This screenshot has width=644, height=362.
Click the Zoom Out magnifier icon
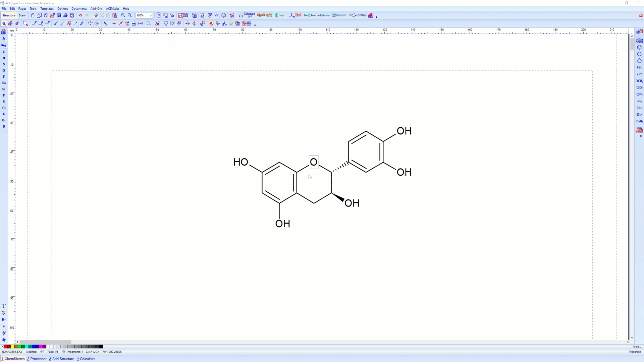pos(130,15)
